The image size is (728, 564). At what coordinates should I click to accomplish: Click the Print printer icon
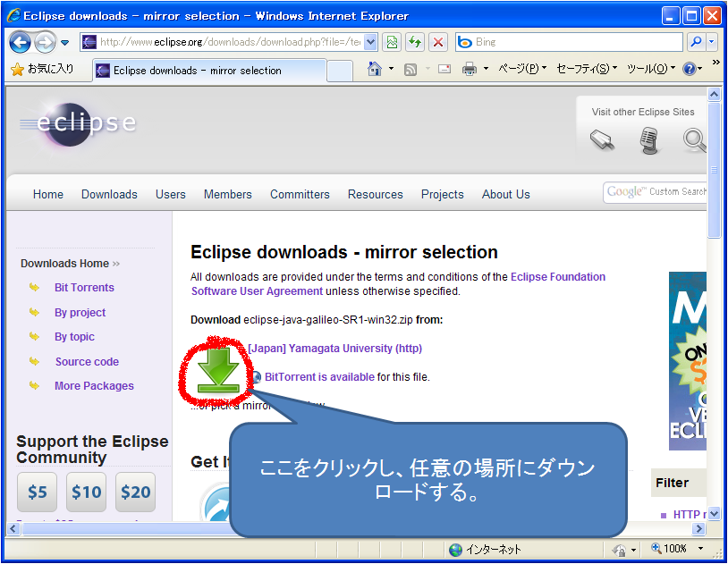coord(470,69)
